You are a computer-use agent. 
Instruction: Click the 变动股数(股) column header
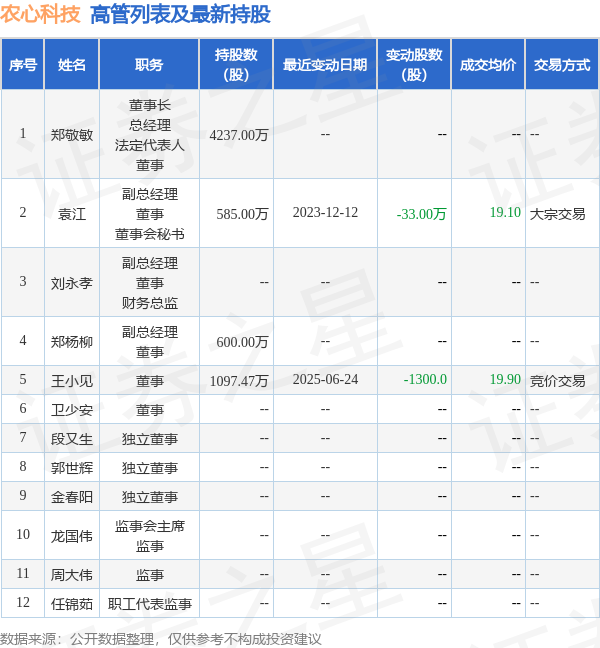point(413,65)
